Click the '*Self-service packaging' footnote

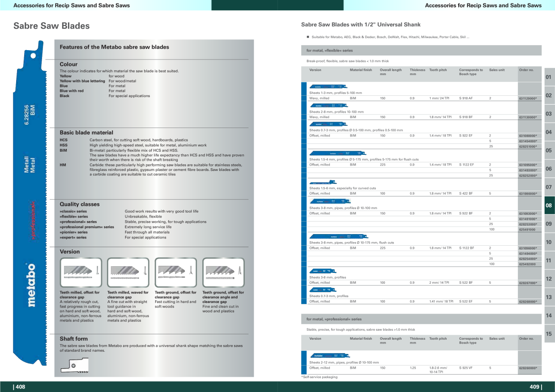[320, 377]
